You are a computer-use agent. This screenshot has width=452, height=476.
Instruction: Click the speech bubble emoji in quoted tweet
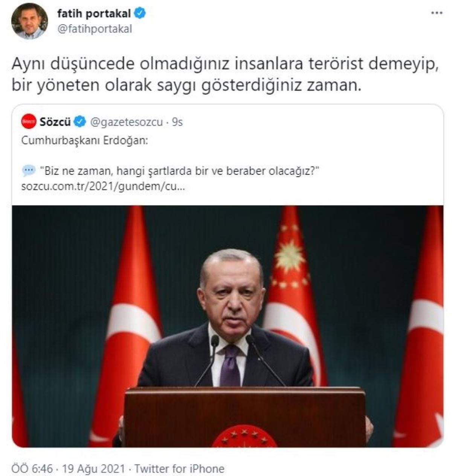click(x=29, y=171)
